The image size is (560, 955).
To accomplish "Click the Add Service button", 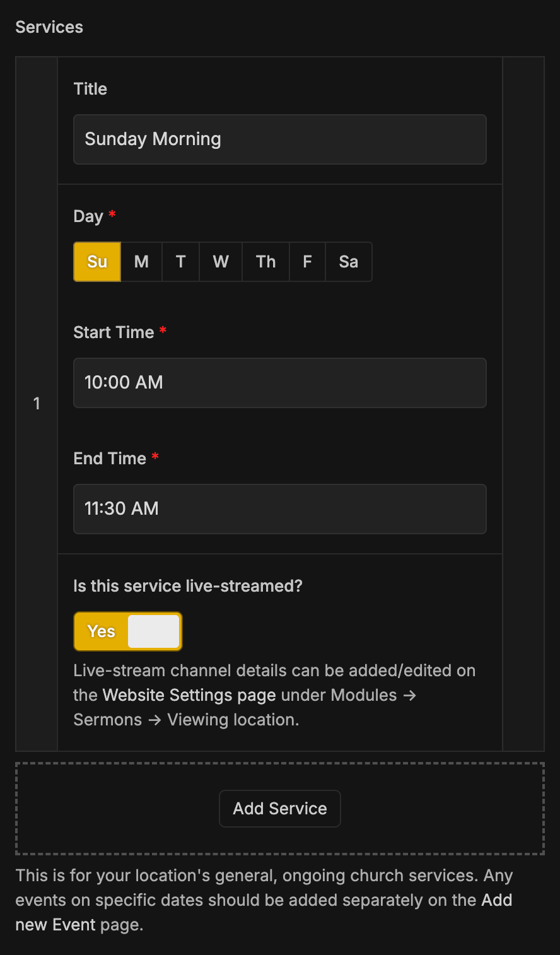I will click(280, 809).
